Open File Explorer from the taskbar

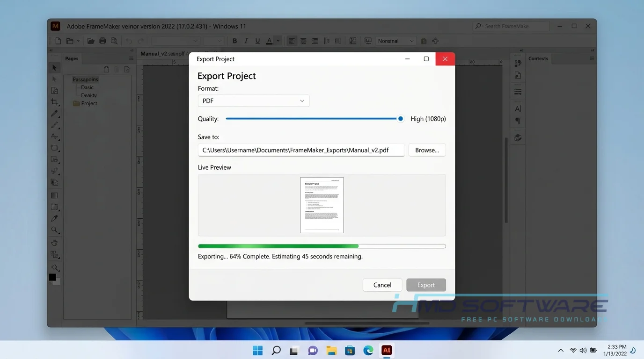331,350
